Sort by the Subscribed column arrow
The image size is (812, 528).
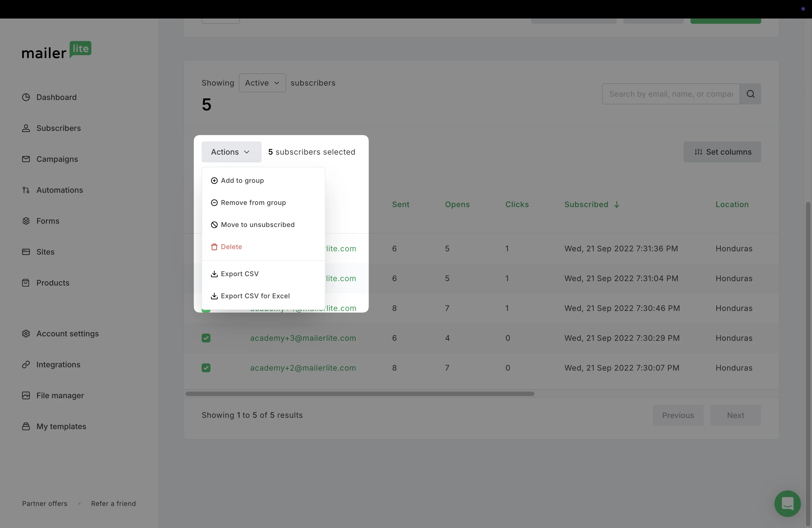616,205
